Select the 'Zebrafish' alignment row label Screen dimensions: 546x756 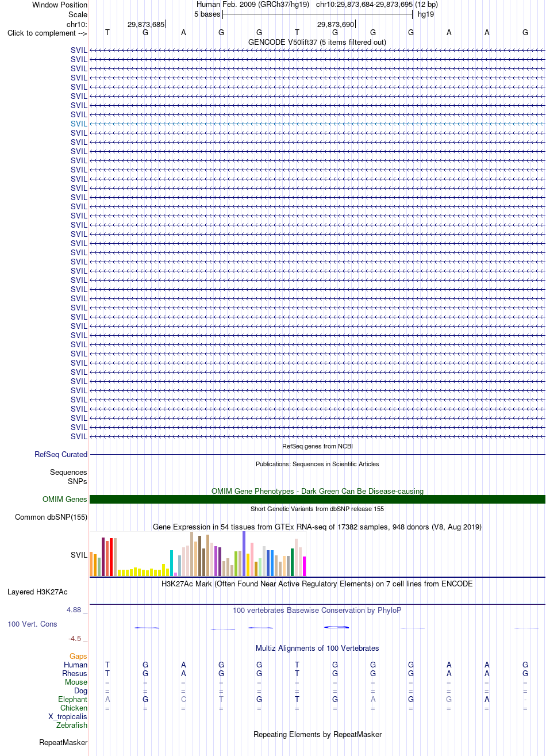[72, 725]
